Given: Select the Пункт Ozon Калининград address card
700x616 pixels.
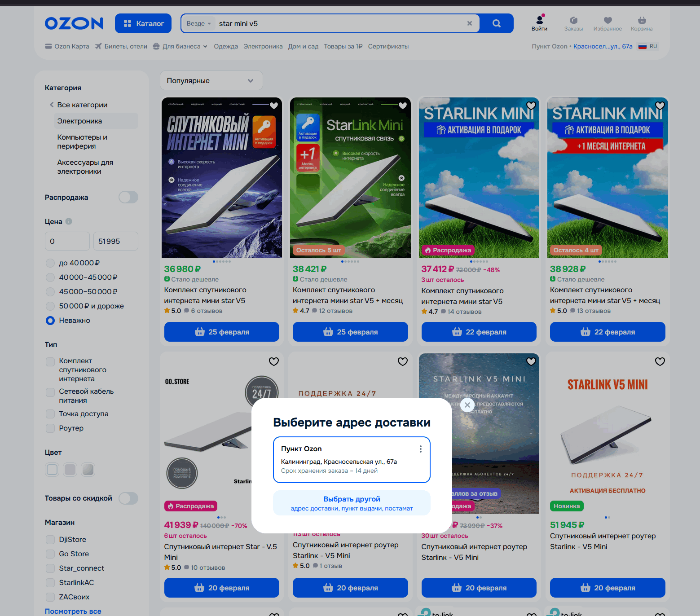Looking at the screenshot, I should (352, 460).
